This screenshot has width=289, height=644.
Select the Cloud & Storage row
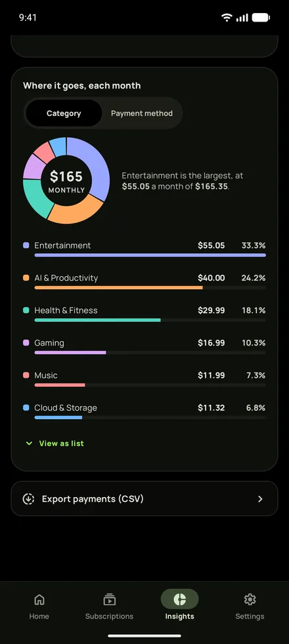[x=144, y=412]
